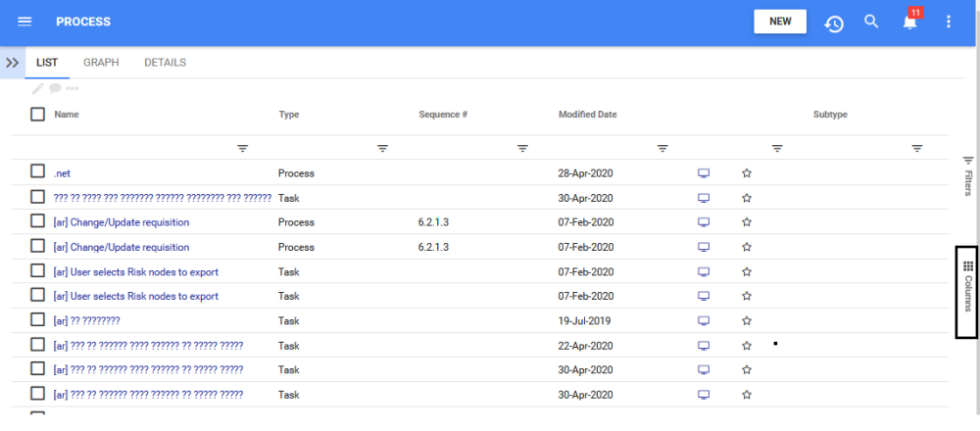Click the NEW button

tap(780, 22)
